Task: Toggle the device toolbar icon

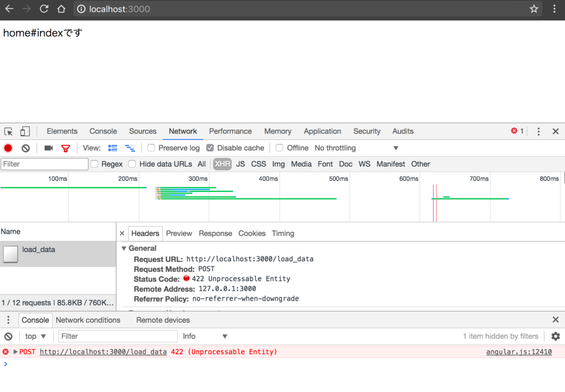Action: click(25, 131)
